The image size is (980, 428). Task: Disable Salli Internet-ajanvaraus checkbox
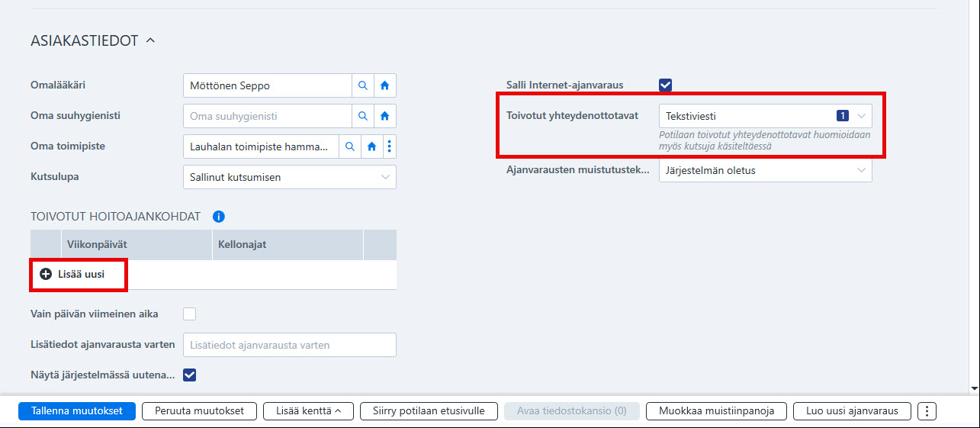point(666,85)
